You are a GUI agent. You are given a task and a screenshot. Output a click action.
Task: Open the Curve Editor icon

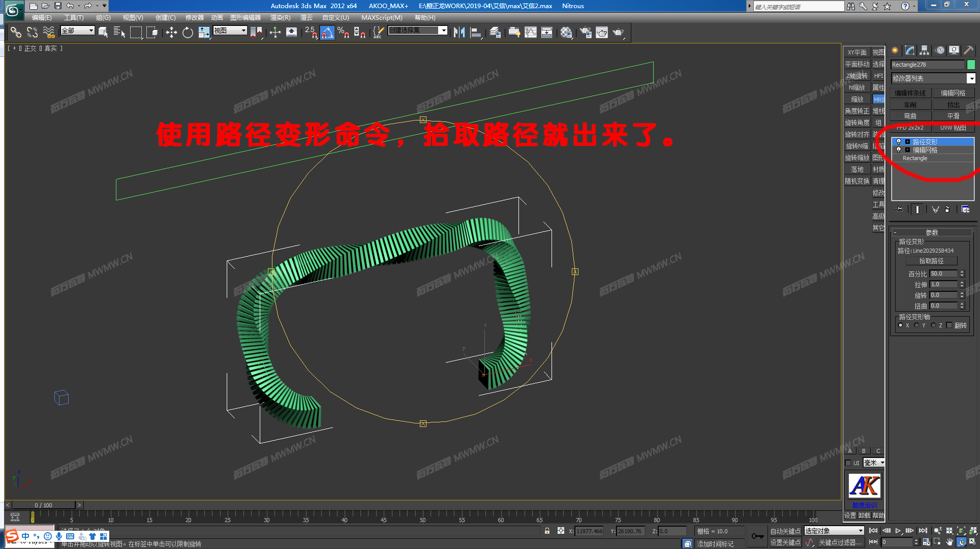pos(530,32)
